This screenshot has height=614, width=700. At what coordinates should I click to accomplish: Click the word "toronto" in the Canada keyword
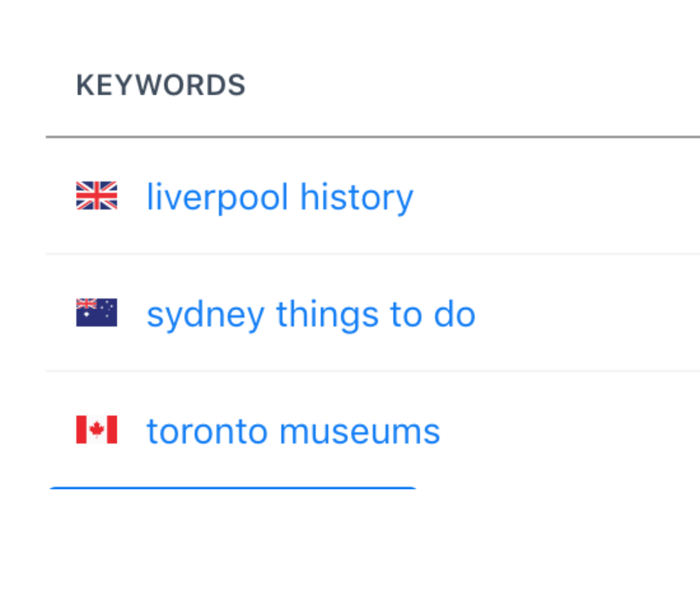(207, 432)
